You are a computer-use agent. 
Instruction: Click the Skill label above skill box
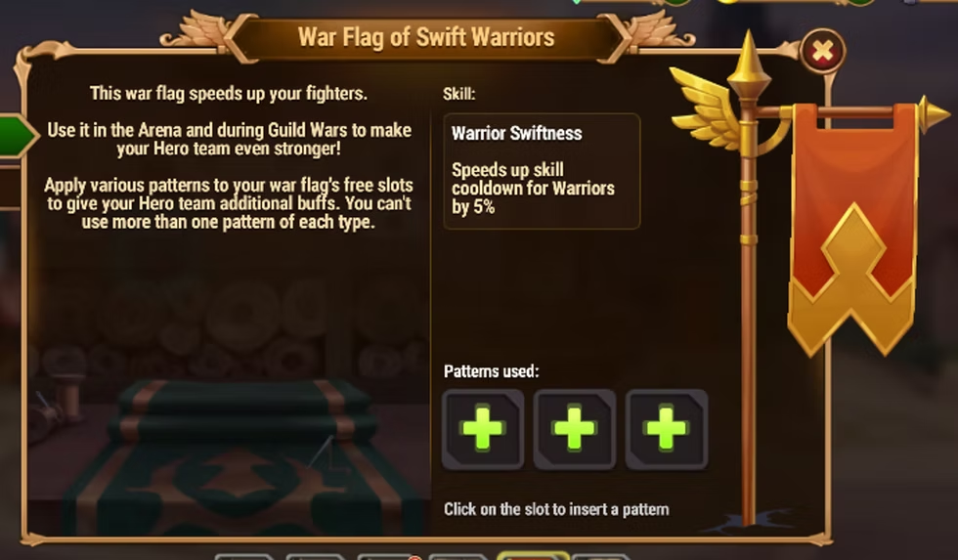[x=458, y=94]
